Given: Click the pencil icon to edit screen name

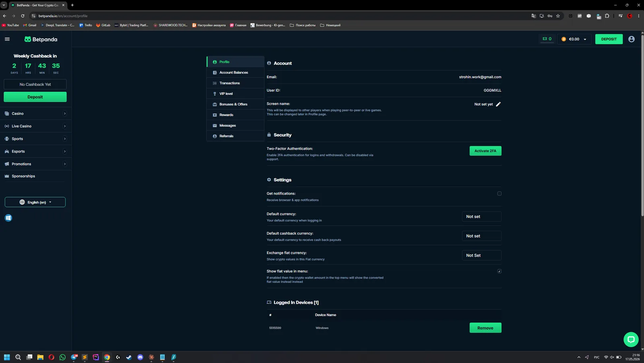Looking at the screenshot, I should coord(498,104).
